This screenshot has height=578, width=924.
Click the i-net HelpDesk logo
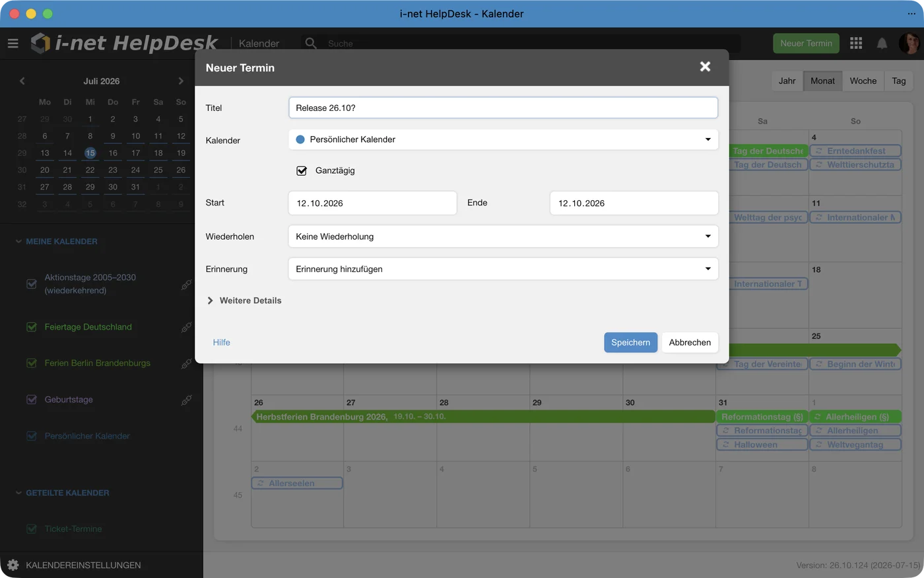coord(124,43)
